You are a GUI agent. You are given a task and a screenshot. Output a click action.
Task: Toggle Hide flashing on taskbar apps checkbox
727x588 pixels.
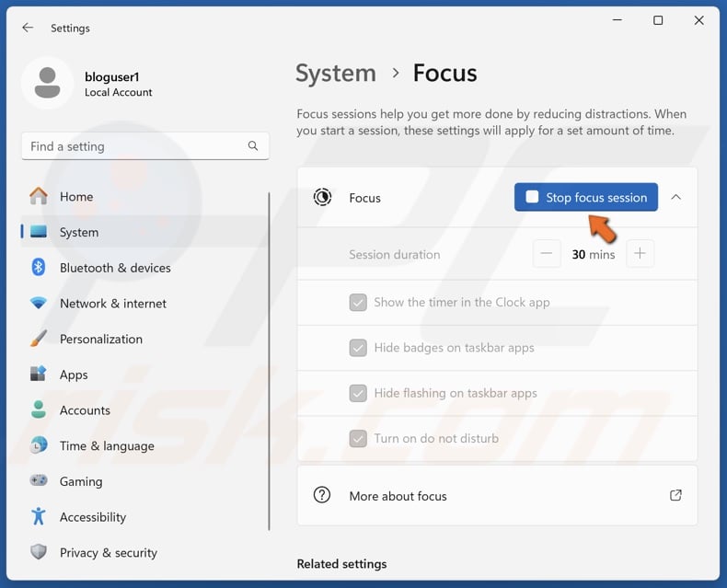click(x=358, y=393)
